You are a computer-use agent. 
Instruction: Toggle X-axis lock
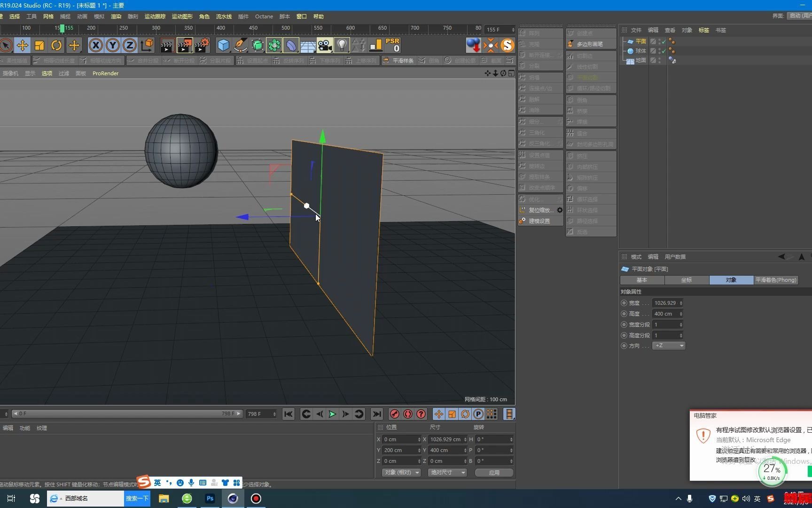click(x=96, y=46)
